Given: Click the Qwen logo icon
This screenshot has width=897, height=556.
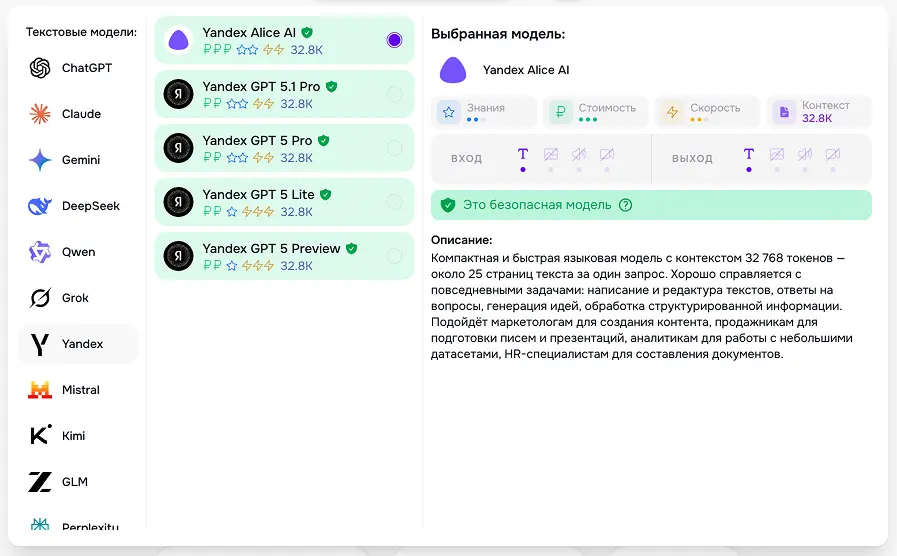Looking at the screenshot, I should click(40, 252).
